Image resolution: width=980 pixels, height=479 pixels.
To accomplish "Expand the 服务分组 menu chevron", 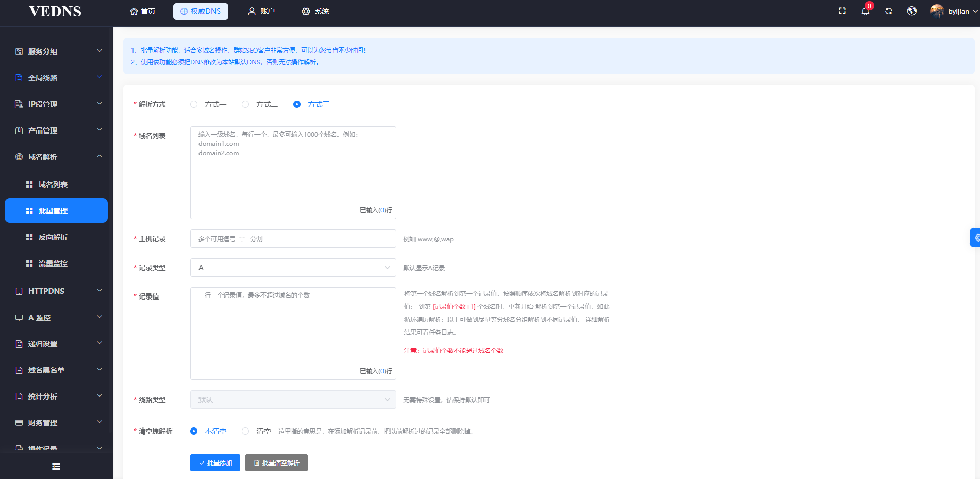I will point(99,51).
